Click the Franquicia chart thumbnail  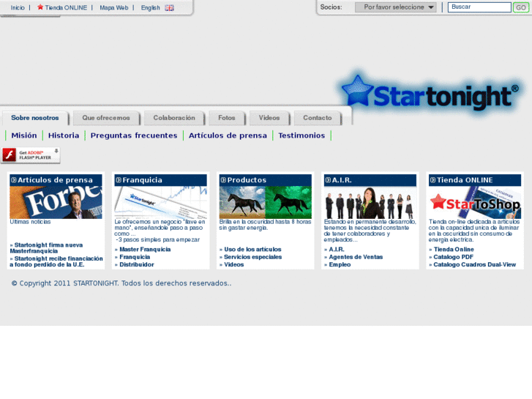pos(160,202)
